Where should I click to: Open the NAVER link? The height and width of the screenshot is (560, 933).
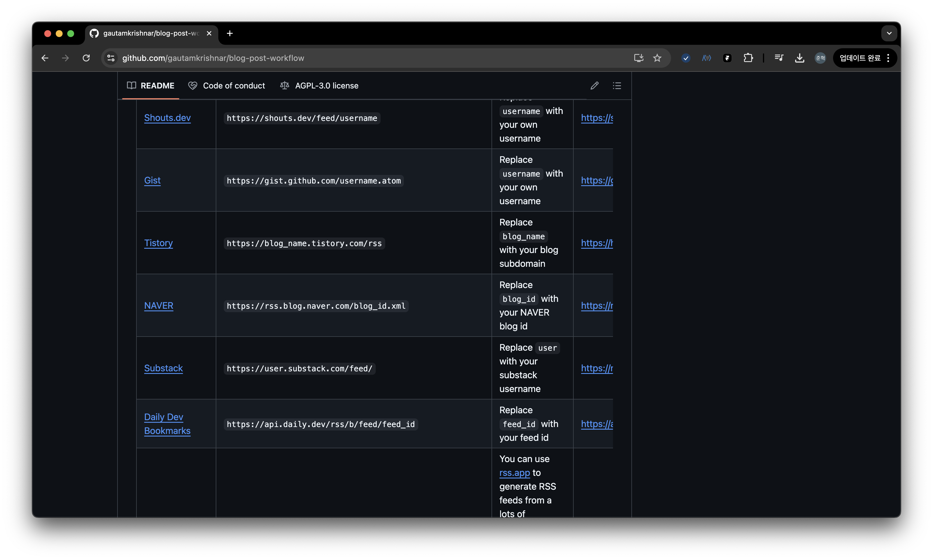point(159,306)
